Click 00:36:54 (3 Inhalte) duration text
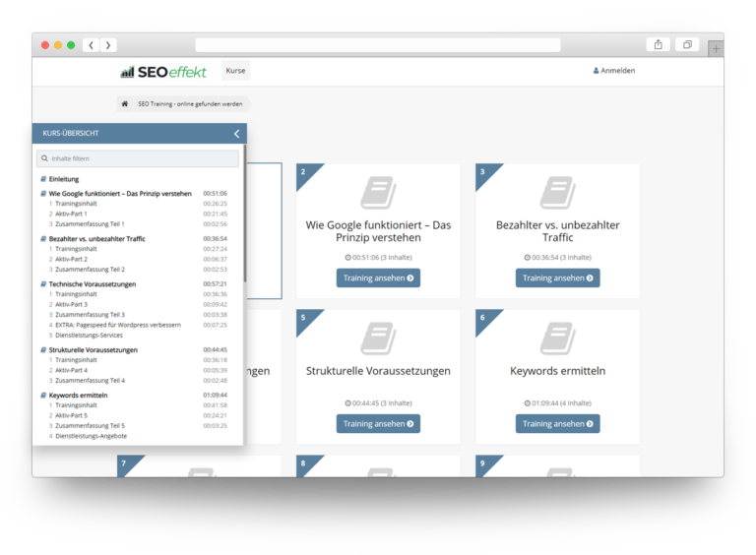This screenshot has width=756, height=555. 557,257
